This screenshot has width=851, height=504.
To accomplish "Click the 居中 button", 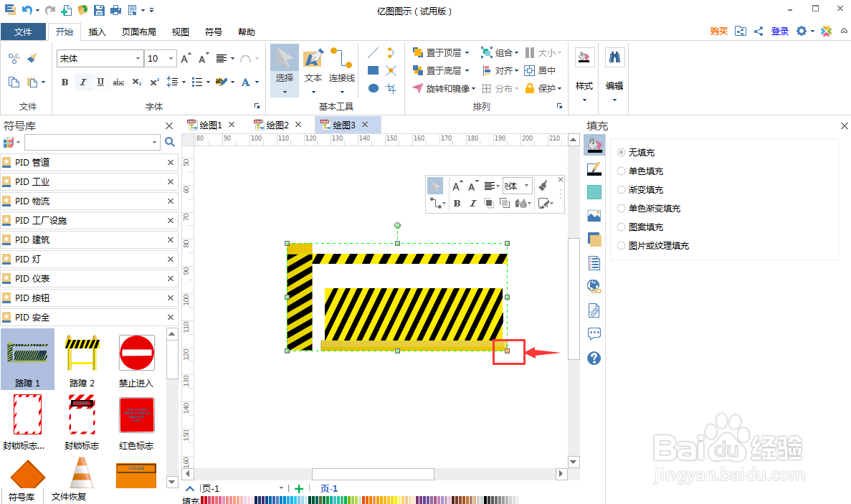I will (x=540, y=70).
